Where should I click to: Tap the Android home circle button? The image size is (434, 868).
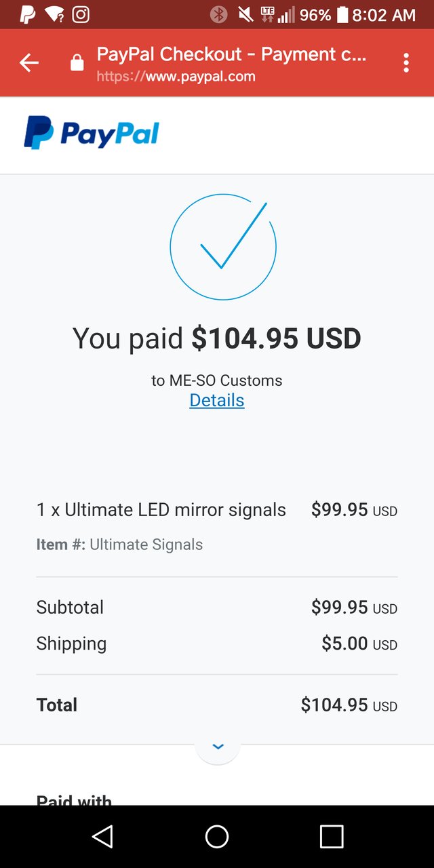[217, 837]
